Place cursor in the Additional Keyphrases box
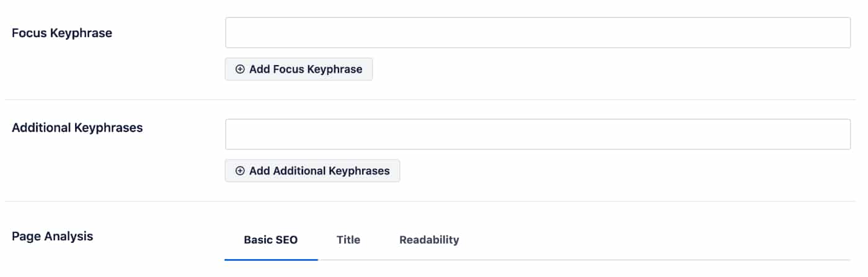Screen dimensions: 868x277 click(538, 134)
